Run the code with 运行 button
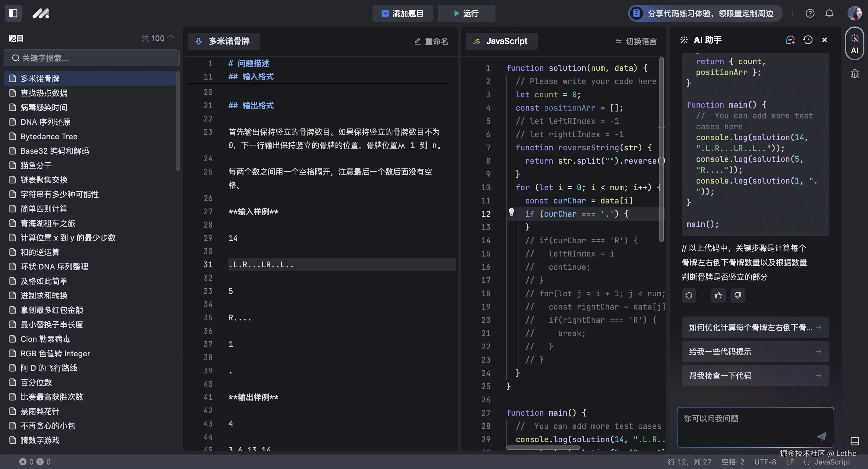 click(x=466, y=14)
